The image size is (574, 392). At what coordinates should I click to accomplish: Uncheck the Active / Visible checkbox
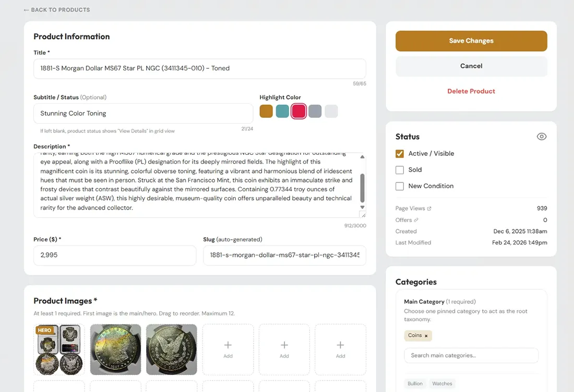400,154
